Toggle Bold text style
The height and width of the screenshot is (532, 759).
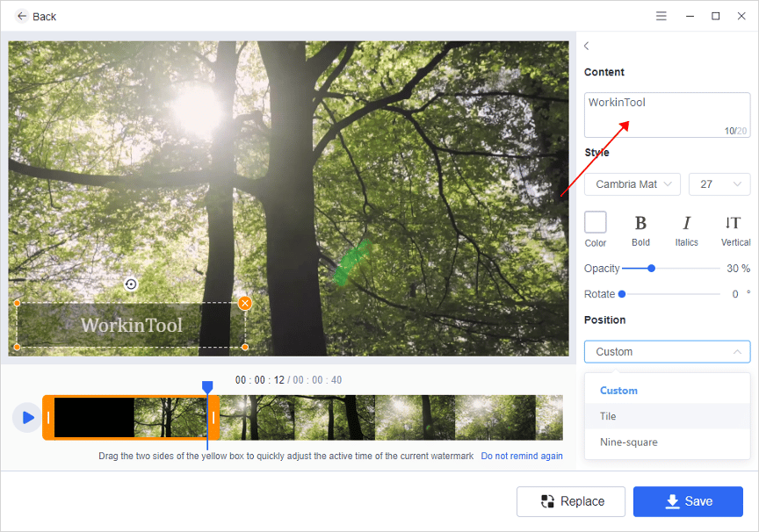click(x=640, y=230)
